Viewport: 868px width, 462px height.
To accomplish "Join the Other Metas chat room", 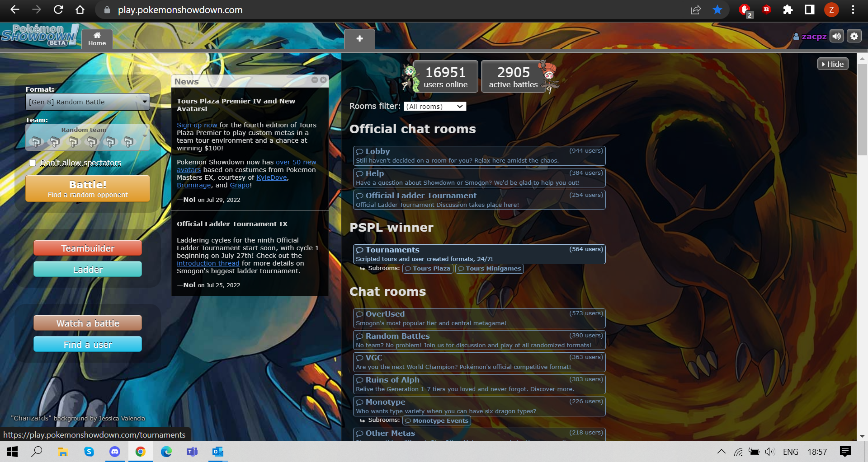I will [479, 434].
